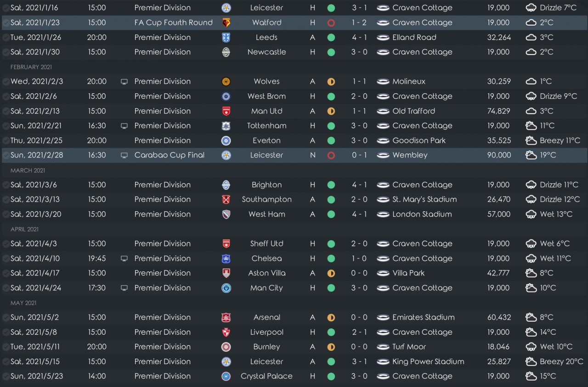Open the Elland Road stadium link

[414, 37]
